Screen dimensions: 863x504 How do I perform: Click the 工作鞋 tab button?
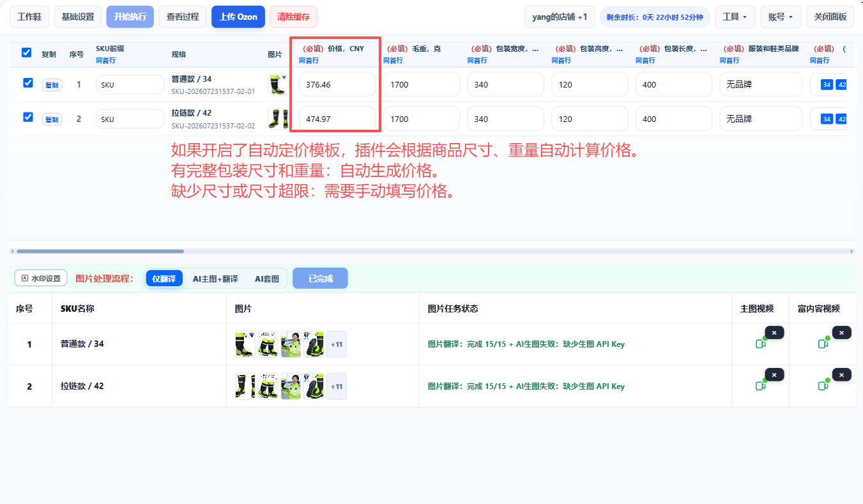pyautogui.click(x=29, y=17)
